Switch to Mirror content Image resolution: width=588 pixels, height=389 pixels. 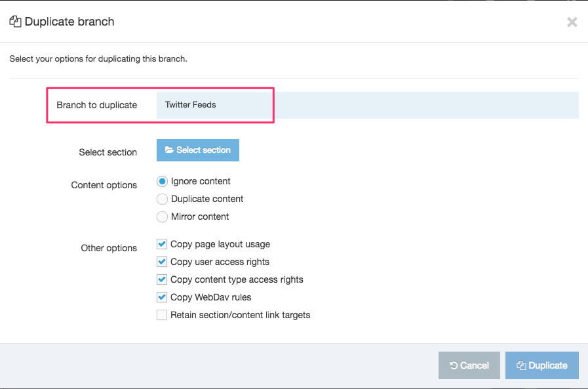162,216
